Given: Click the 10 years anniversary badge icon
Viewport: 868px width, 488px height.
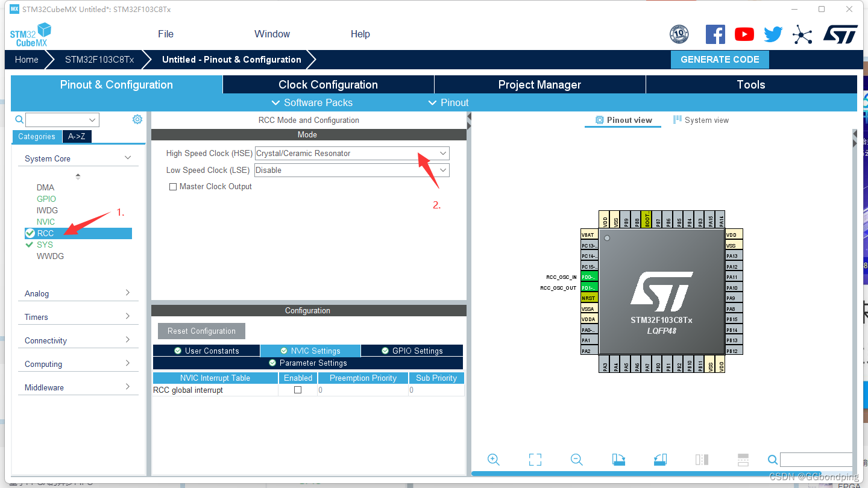Looking at the screenshot, I should (x=679, y=34).
